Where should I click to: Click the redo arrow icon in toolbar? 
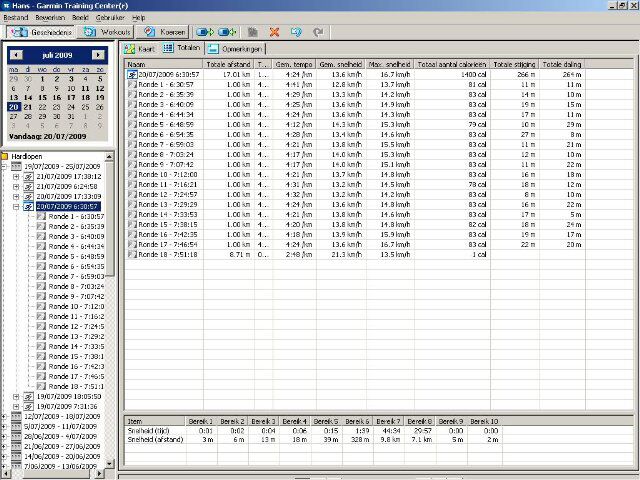[x=318, y=32]
